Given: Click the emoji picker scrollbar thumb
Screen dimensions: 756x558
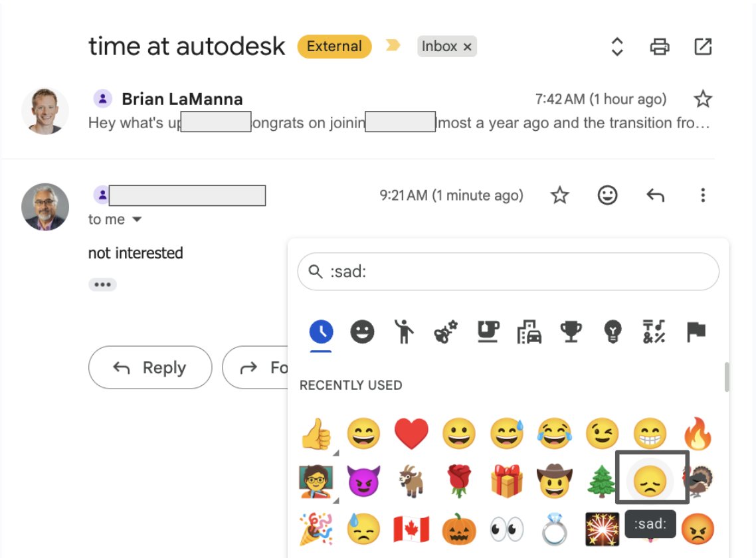Looking at the screenshot, I should [x=726, y=377].
